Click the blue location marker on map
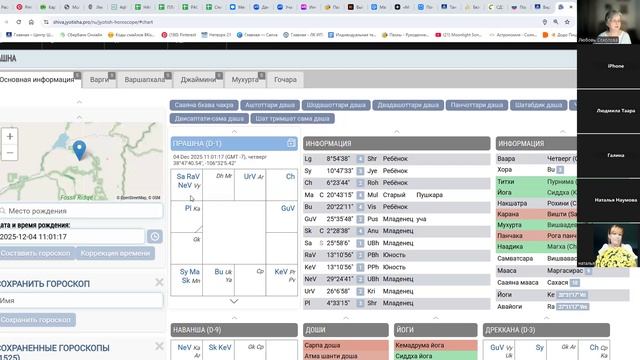The width and height of the screenshot is (640, 360). (x=79, y=150)
